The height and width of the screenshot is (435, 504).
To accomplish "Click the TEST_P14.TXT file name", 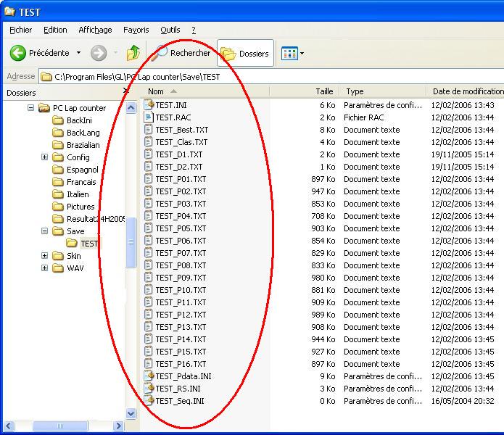I will (x=181, y=339).
